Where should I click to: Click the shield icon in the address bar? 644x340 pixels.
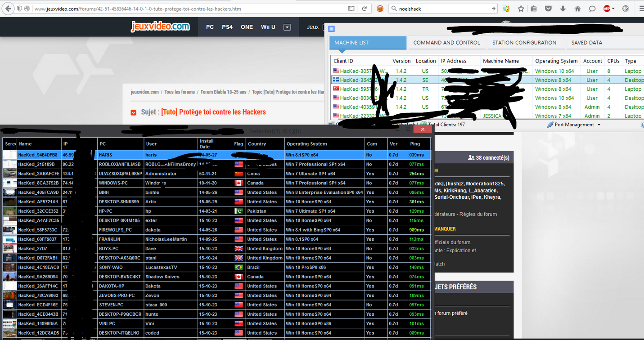[19, 9]
